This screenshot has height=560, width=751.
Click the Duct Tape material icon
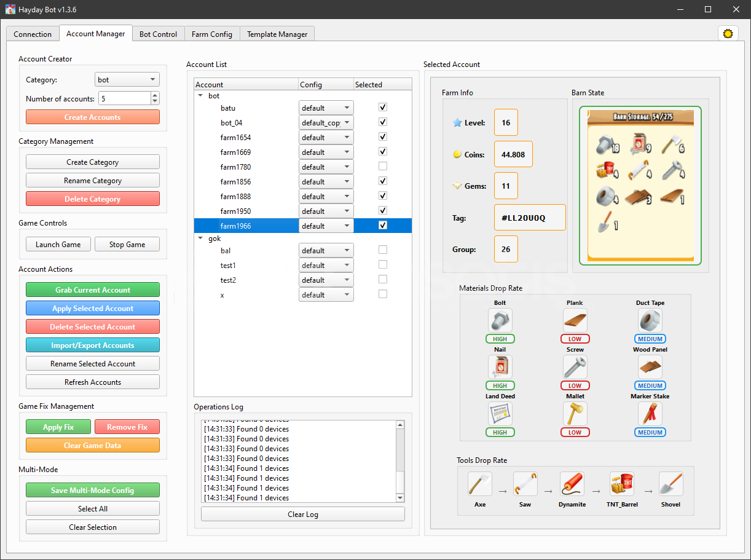[x=650, y=320]
